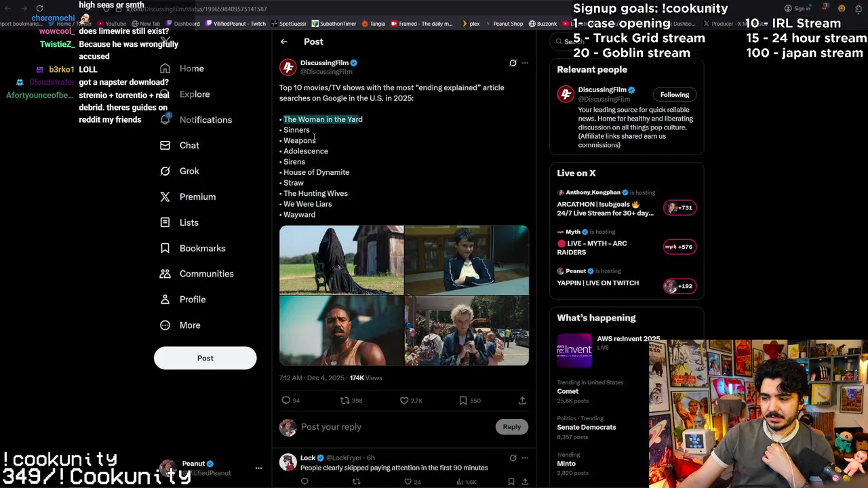The image size is (868, 488).
Task: Open the SubathonTimer bookmark
Action: 334,24
